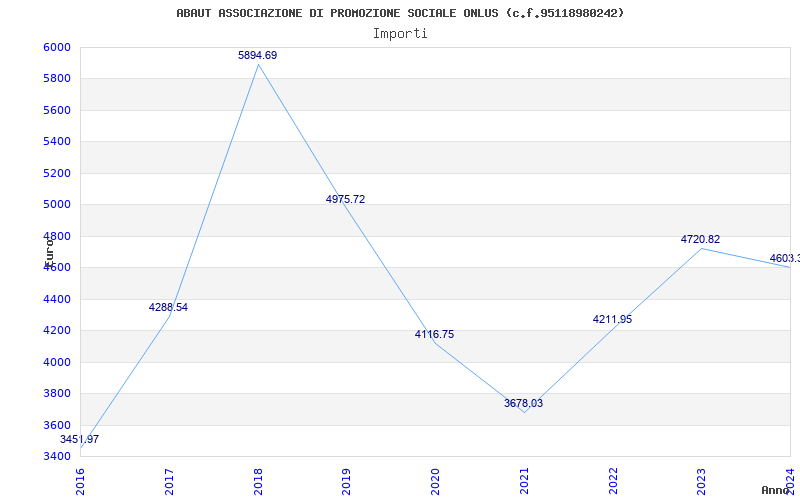Select the 4211.95 data label
The width and height of the screenshot is (800, 500).
click(612, 319)
